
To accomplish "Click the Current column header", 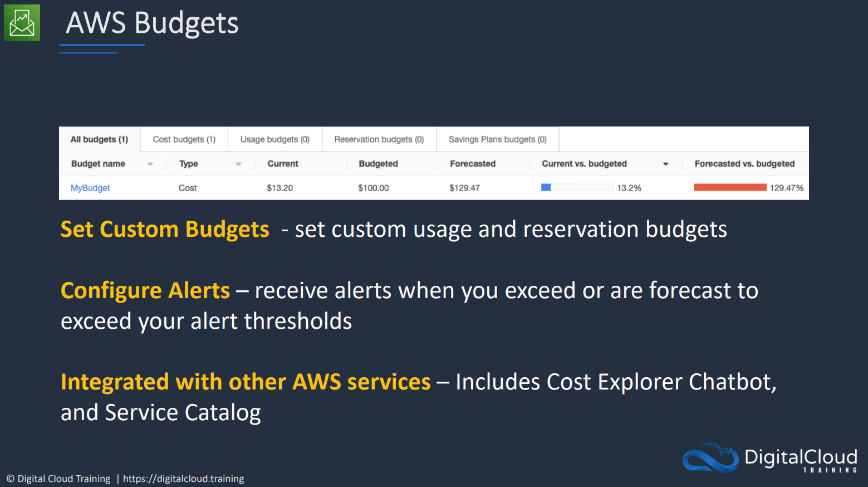I will pos(283,164).
